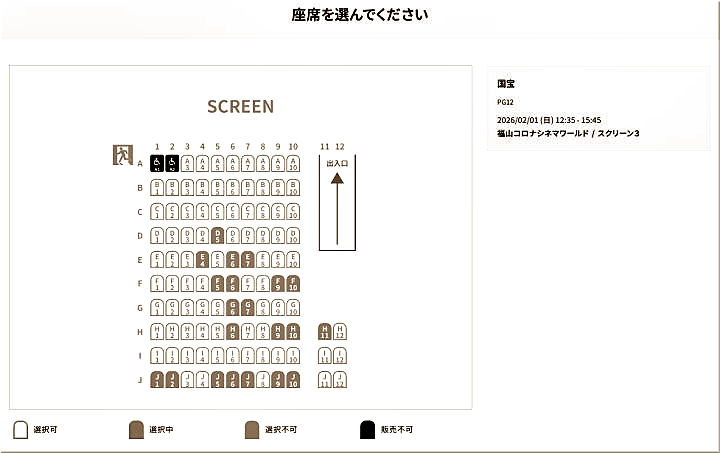Toggle seat B5 selection

pyautogui.click(x=217, y=187)
